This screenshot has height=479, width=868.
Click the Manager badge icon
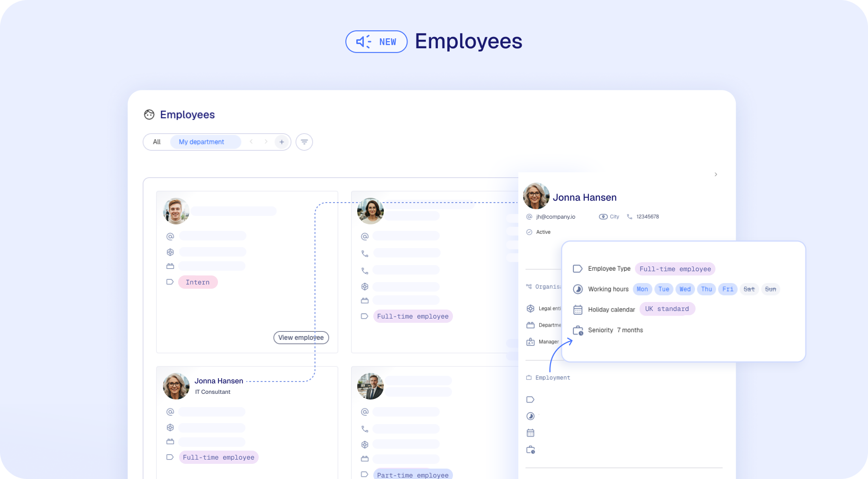[x=531, y=342]
